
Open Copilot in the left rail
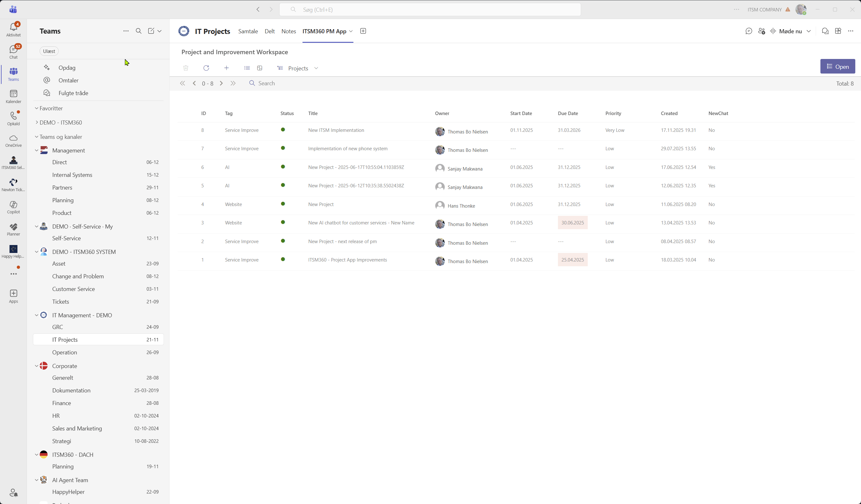13,207
